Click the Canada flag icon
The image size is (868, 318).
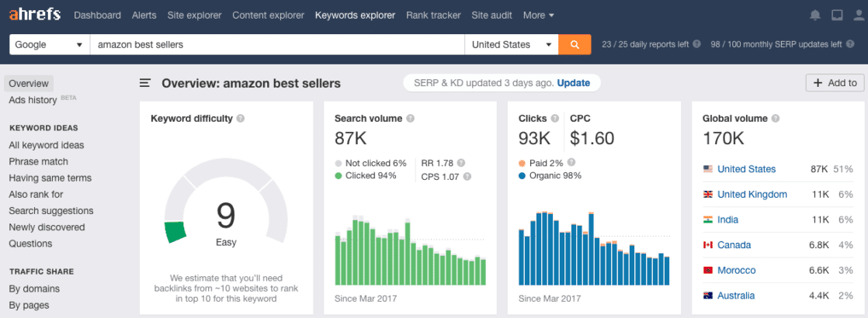pos(707,245)
